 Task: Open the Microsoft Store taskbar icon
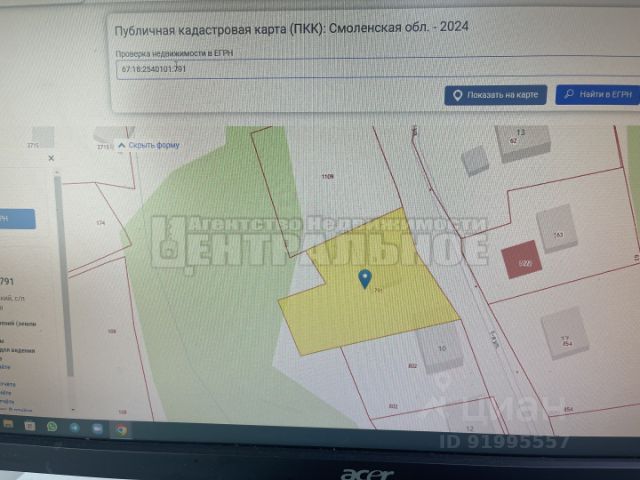point(29,426)
